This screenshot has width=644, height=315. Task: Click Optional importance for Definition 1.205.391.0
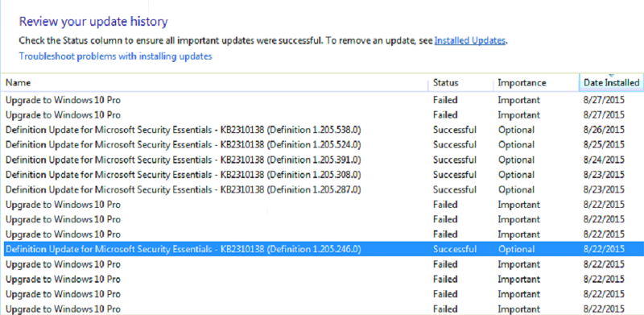tap(516, 160)
